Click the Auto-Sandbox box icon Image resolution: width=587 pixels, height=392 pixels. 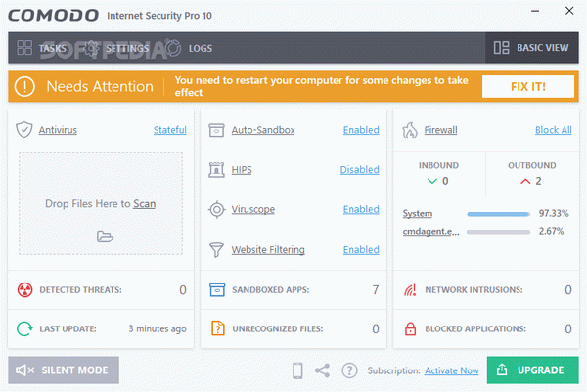click(216, 130)
